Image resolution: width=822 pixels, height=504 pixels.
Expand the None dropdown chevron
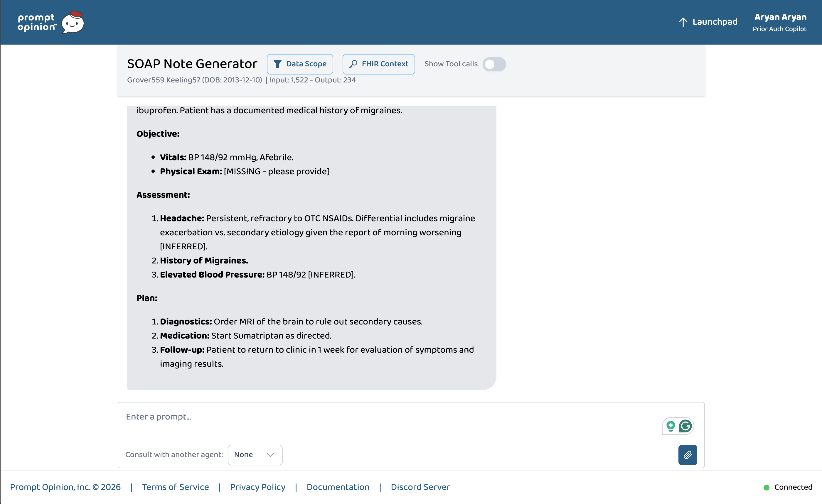(270, 455)
